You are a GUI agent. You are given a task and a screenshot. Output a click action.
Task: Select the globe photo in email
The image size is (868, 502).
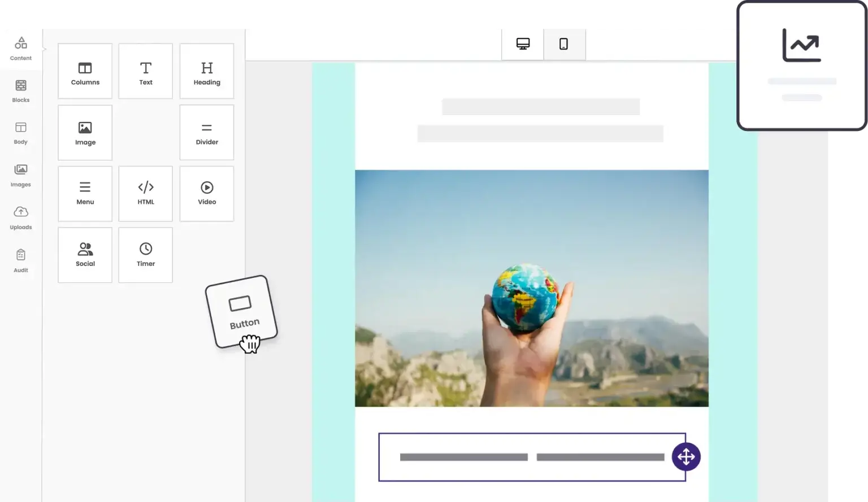pyautogui.click(x=531, y=288)
